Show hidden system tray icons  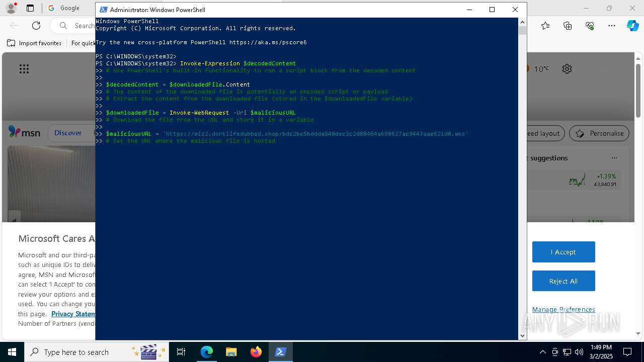coord(542,352)
